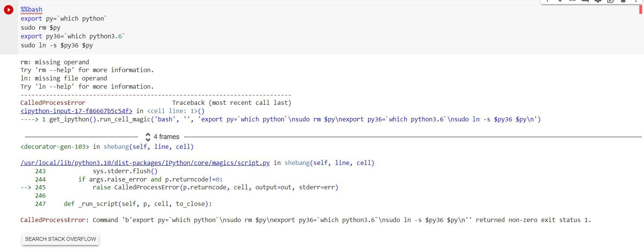Open cell settings gear in cell toolbar
Viewport: 644px width, 251px height.
598,1
